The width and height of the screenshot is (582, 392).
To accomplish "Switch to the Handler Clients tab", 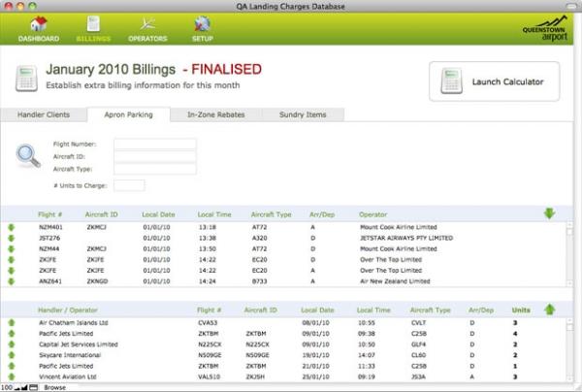I will [x=44, y=114].
